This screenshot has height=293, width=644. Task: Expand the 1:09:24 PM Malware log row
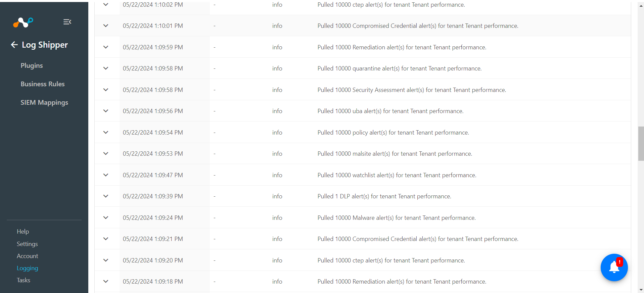[106, 218]
